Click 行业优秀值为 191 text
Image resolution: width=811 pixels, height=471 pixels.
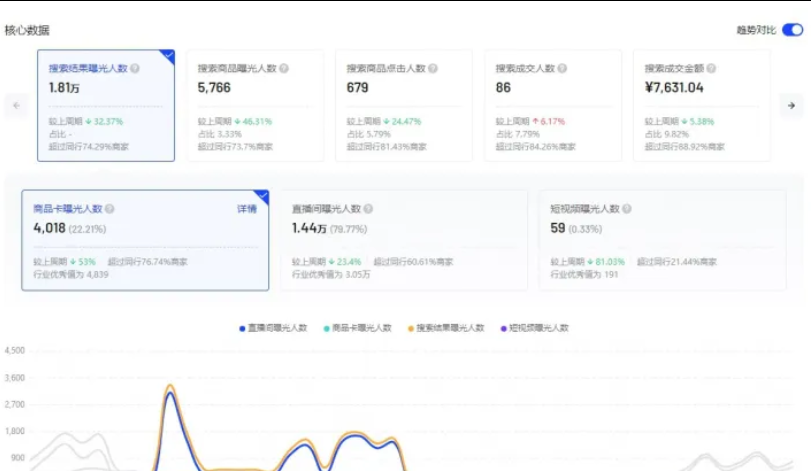point(584,275)
